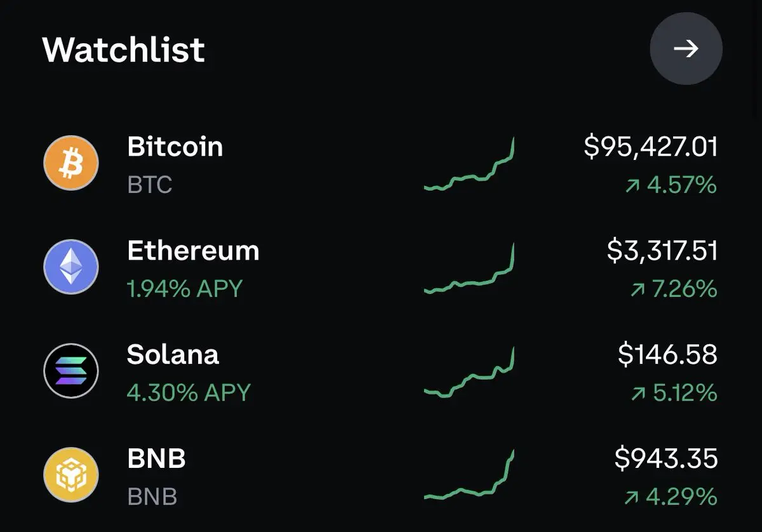The image size is (762, 532).
Task: Tap the Solana striped logo icon
Action: 71,371
